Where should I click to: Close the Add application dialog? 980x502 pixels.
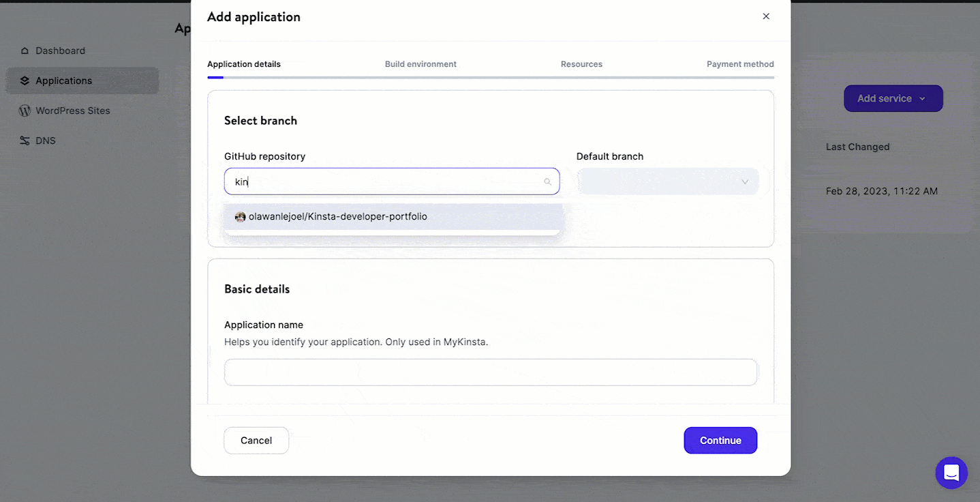pyautogui.click(x=766, y=16)
